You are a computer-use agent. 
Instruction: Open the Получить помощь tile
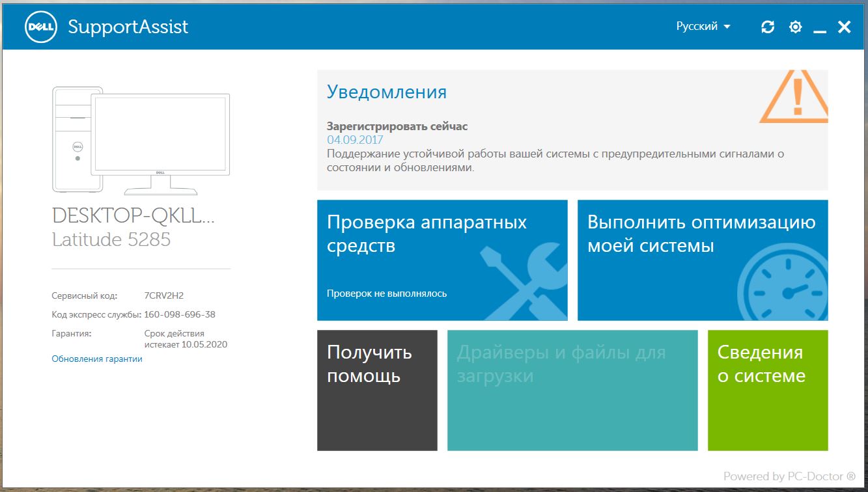(377, 390)
